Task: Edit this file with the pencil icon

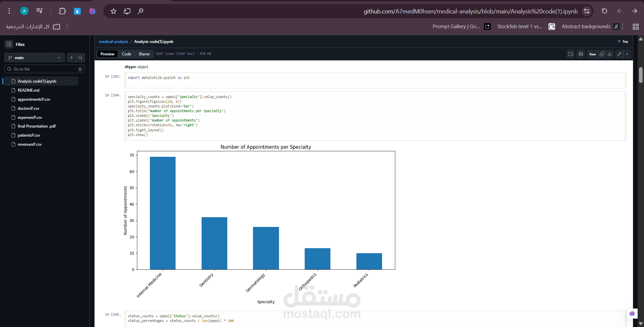Action: 620,54
